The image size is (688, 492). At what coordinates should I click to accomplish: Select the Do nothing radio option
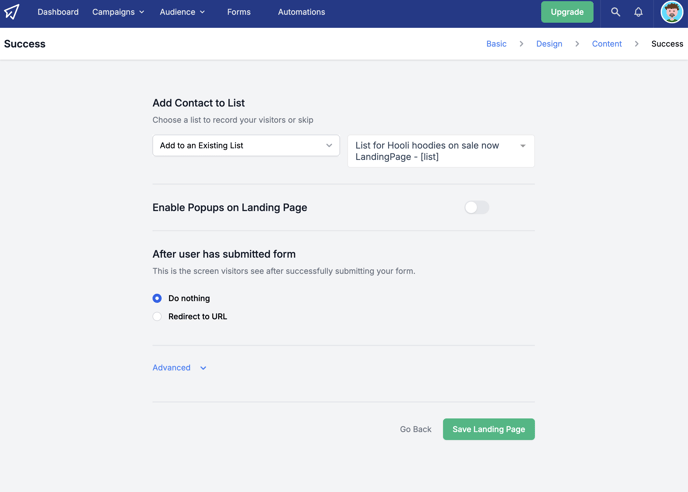pos(157,298)
